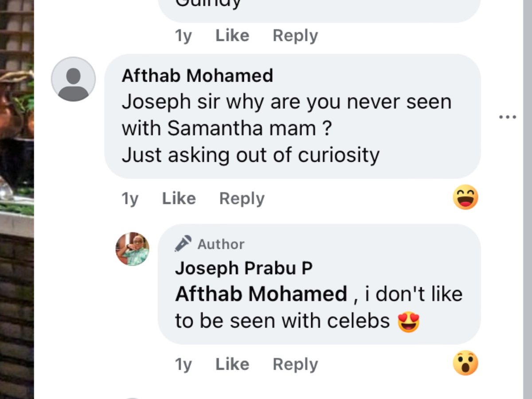
Task: Click laughing reaction emoji on Afthab's comment
Action: point(465,197)
